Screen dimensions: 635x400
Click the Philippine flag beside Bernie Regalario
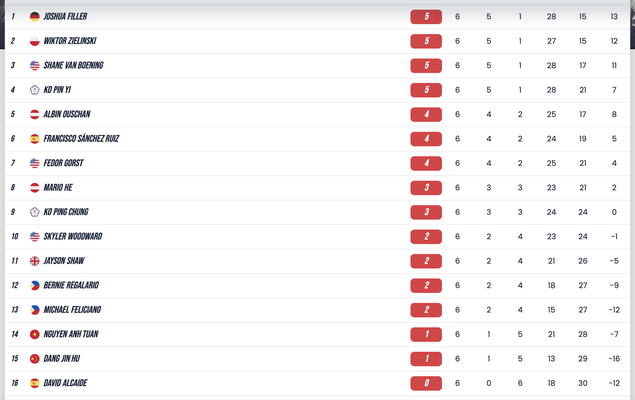pyautogui.click(x=35, y=285)
